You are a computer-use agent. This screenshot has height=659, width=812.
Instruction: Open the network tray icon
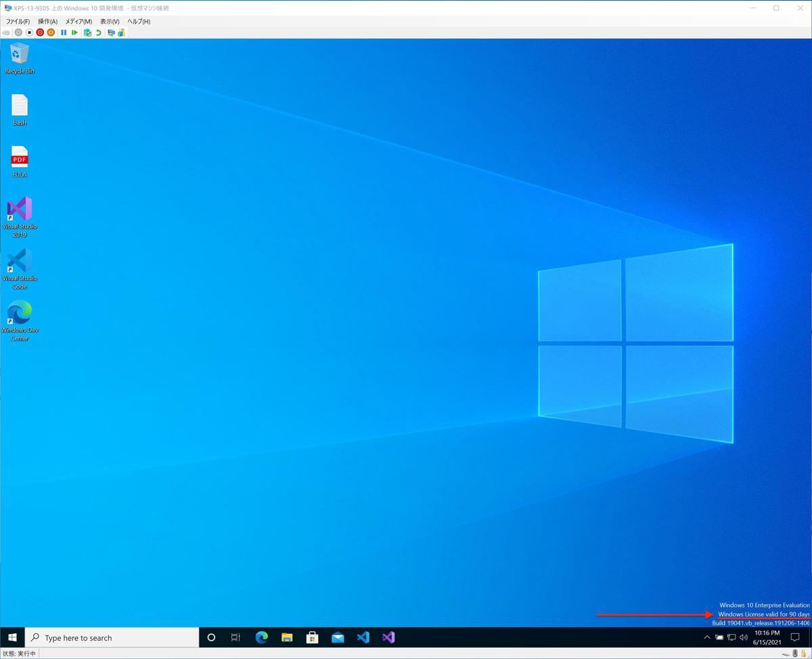coord(731,637)
